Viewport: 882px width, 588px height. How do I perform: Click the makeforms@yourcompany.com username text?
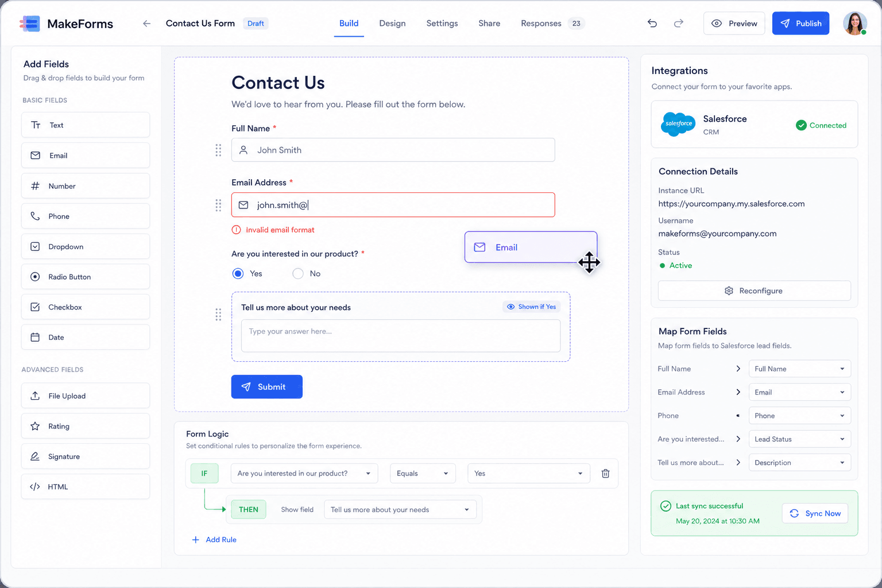tap(717, 234)
